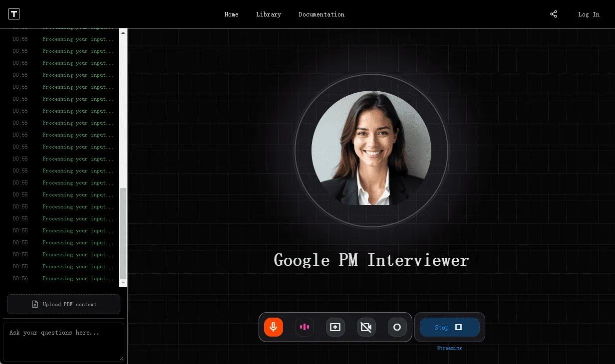Screen dimensions: 615x364
Task: Click the 00:56 log entry
Action: 63,278
